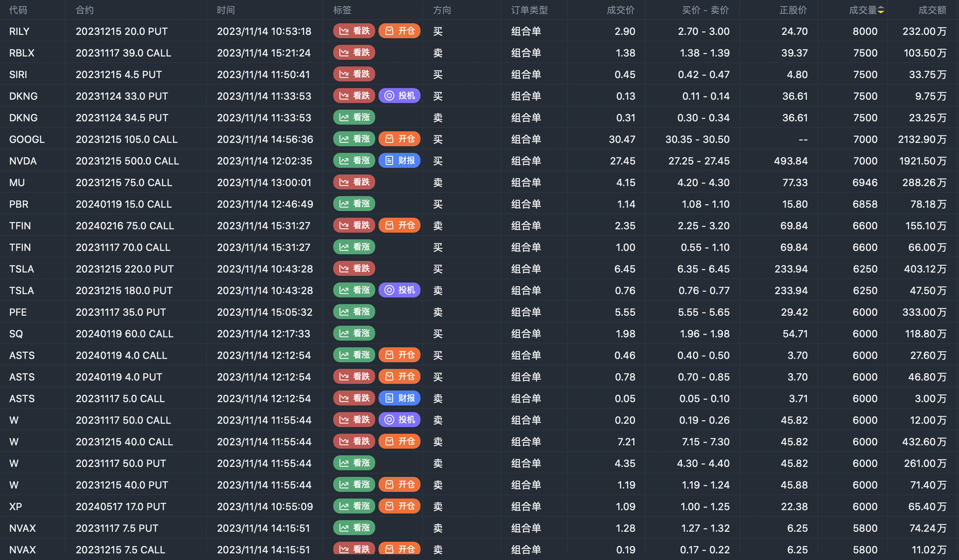Click the 5.55 - 5.65 bid-ask cell

704,312
